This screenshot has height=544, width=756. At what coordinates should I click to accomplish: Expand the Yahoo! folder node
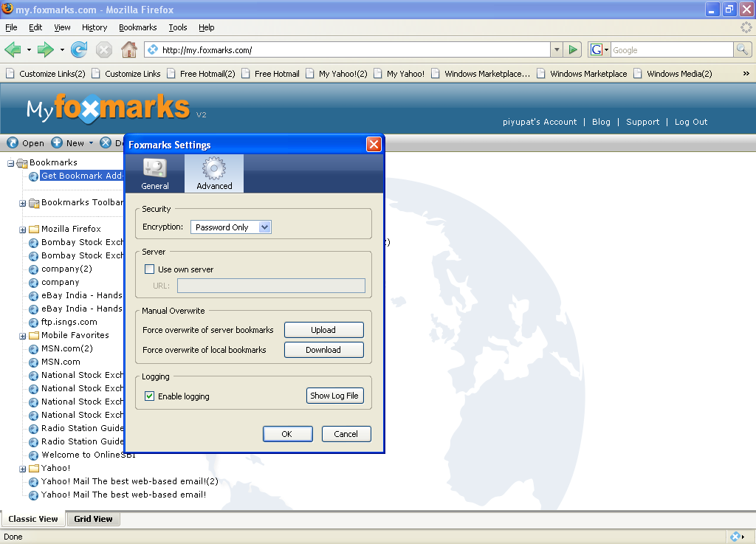(x=23, y=469)
